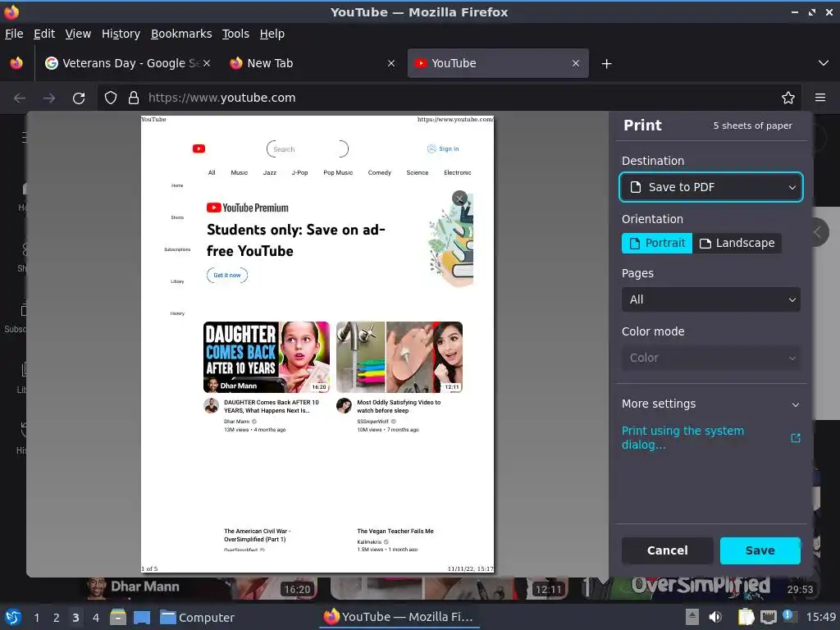The height and width of the screenshot is (630, 840).
Task: Open the File menu
Action: click(x=14, y=34)
